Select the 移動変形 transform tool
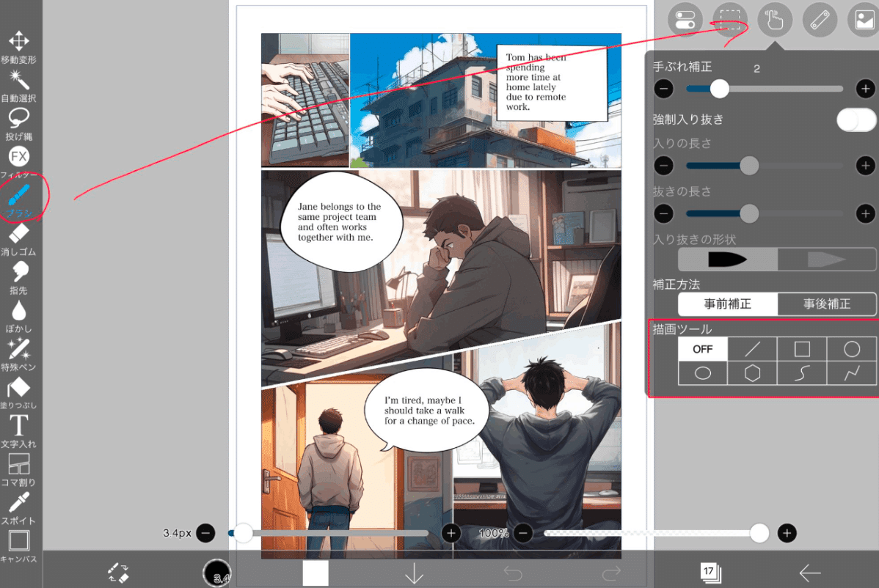Screen dimensions: 879x588 [18, 46]
